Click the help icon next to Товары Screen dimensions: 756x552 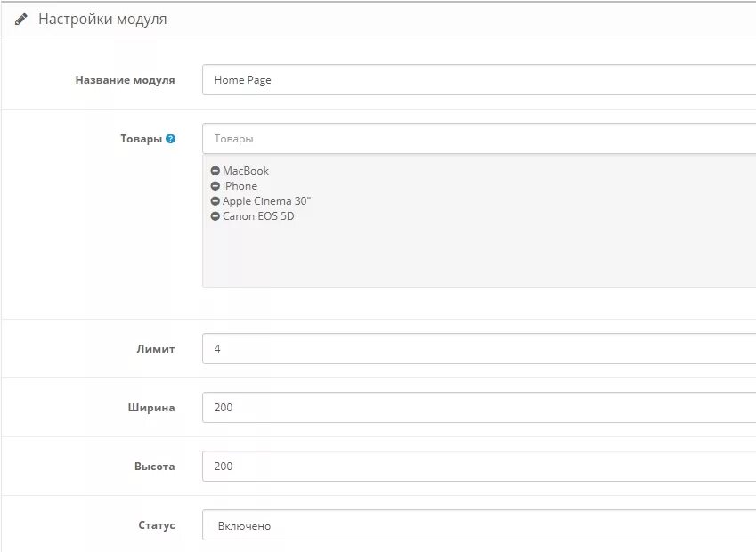coord(170,139)
